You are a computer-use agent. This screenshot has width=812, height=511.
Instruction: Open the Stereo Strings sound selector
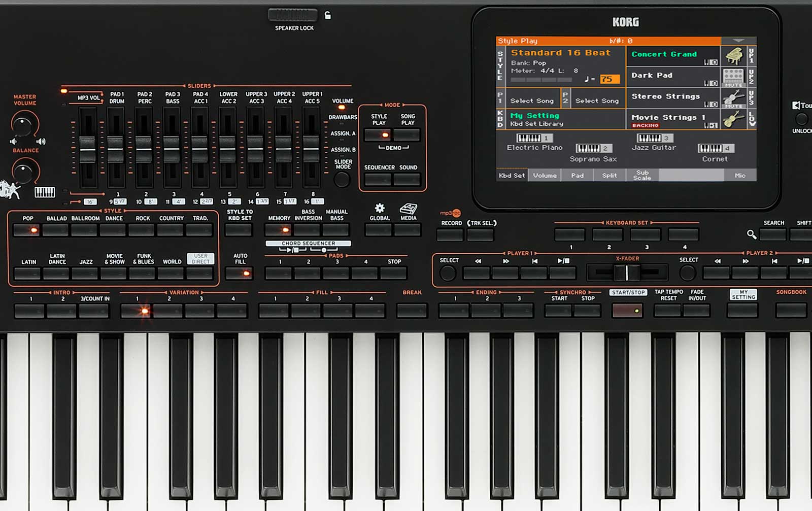(x=673, y=98)
